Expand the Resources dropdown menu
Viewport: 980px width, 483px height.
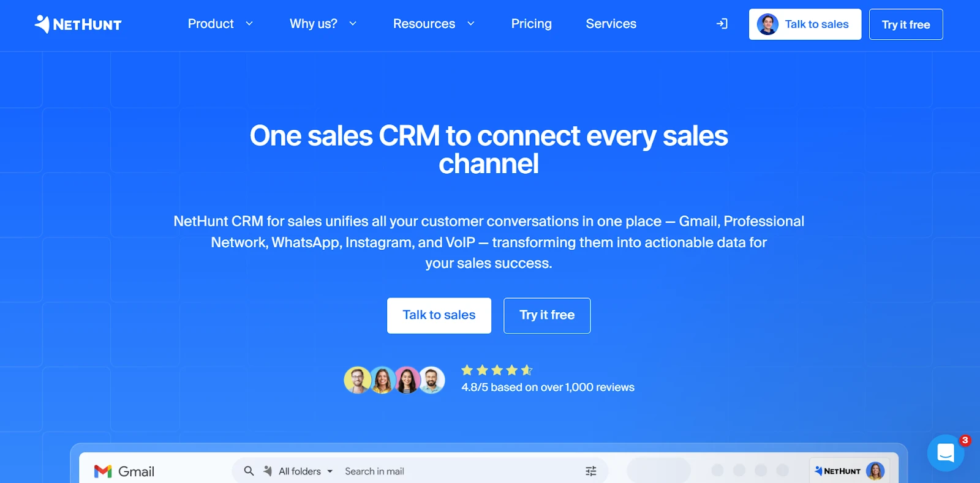pos(434,24)
